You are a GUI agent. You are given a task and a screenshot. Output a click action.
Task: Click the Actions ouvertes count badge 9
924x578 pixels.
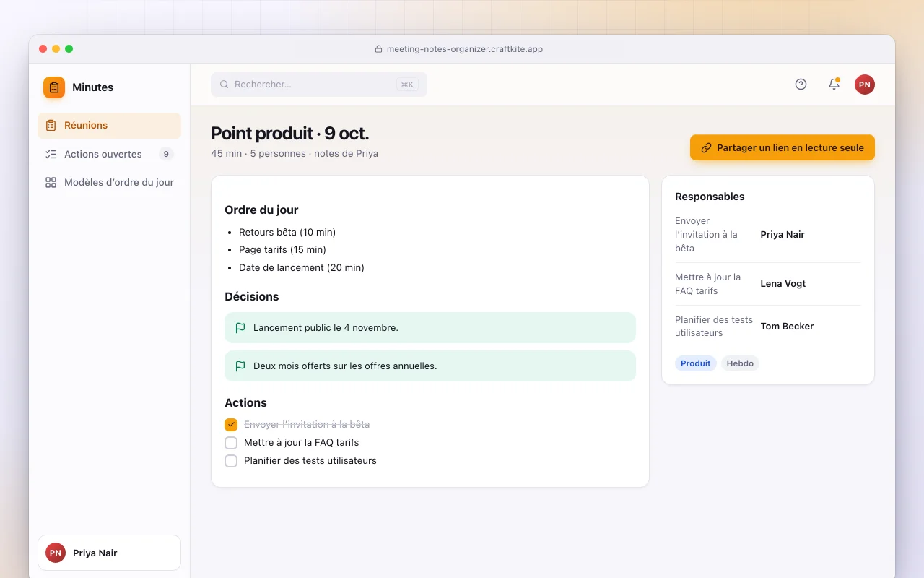click(x=166, y=154)
